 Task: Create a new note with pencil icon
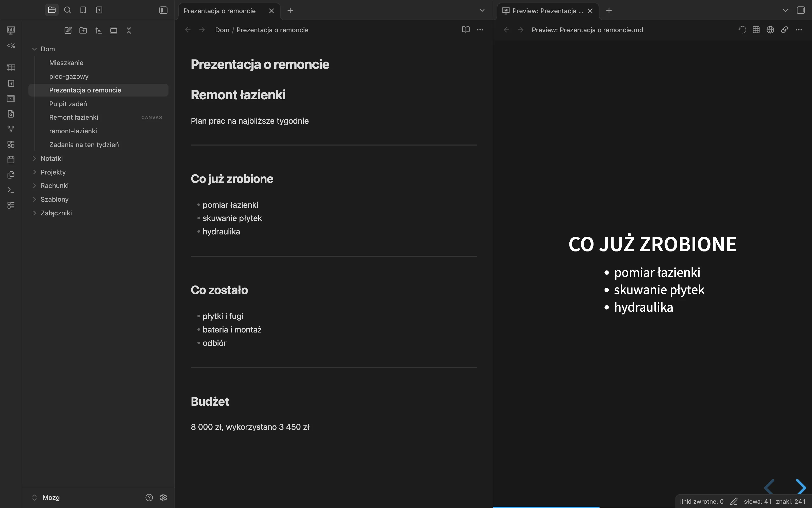tap(68, 30)
